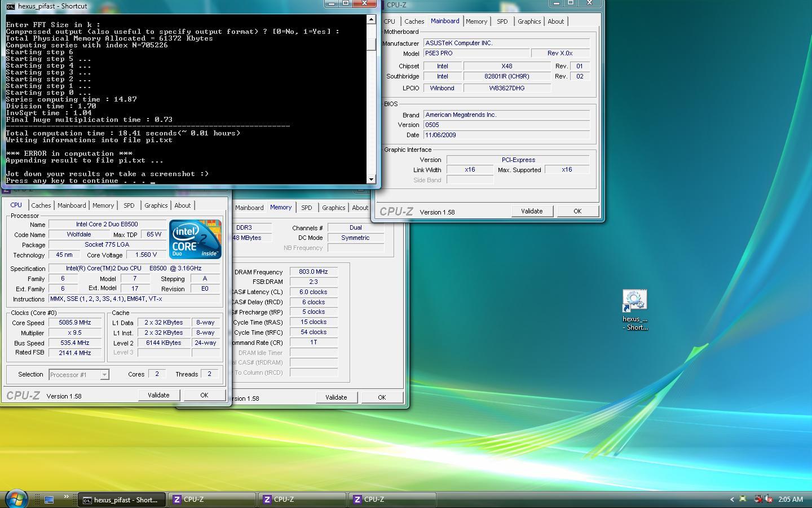Open the Windows Start orb
This screenshot has height=508, width=812.
click(x=16, y=499)
